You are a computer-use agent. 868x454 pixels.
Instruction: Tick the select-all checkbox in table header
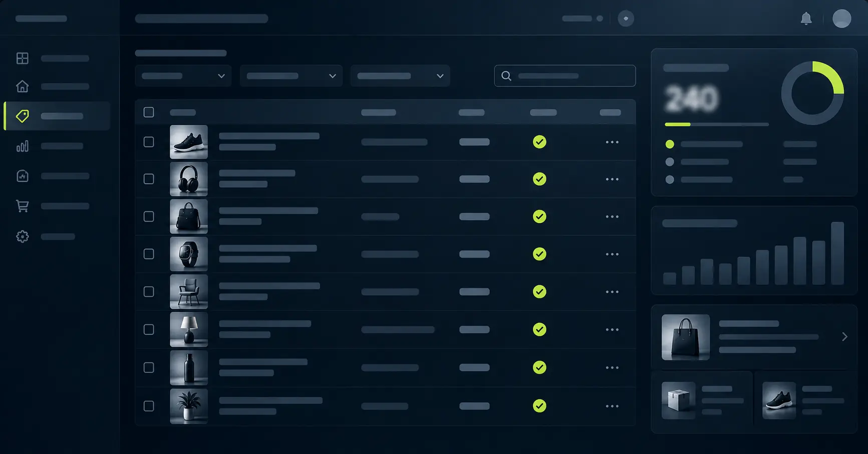(149, 112)
